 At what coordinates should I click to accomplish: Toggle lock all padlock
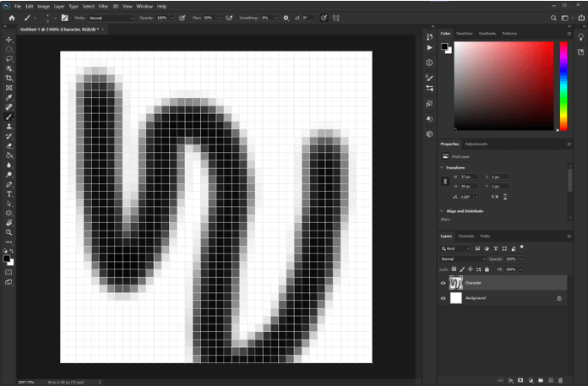[x=487, y=269]
